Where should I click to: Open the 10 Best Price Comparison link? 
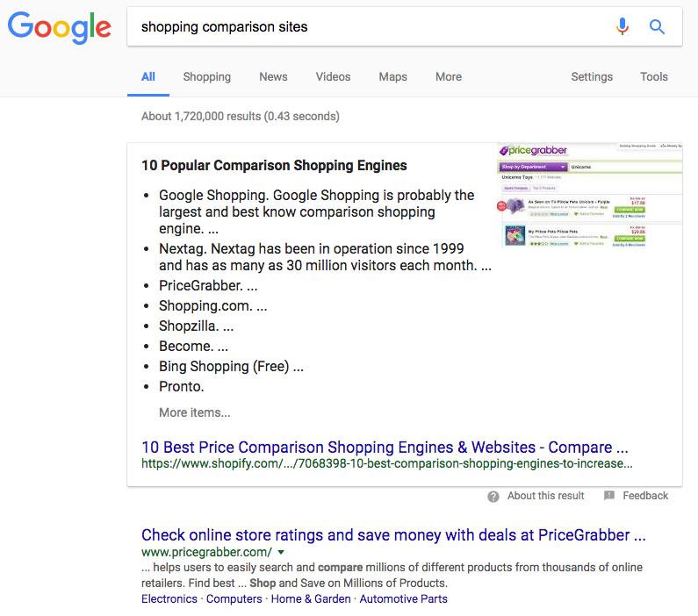point(385,446)
